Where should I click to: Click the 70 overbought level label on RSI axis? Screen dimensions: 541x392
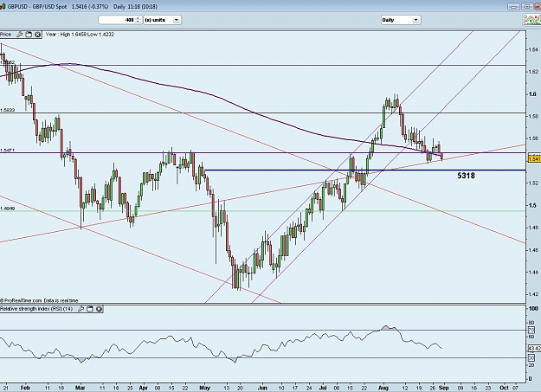531,331
